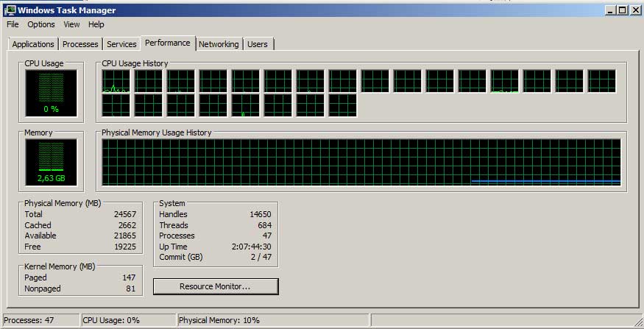Viewport: 644px width, 329px height.
Task: Open the File menu
Action: (13, 24)
